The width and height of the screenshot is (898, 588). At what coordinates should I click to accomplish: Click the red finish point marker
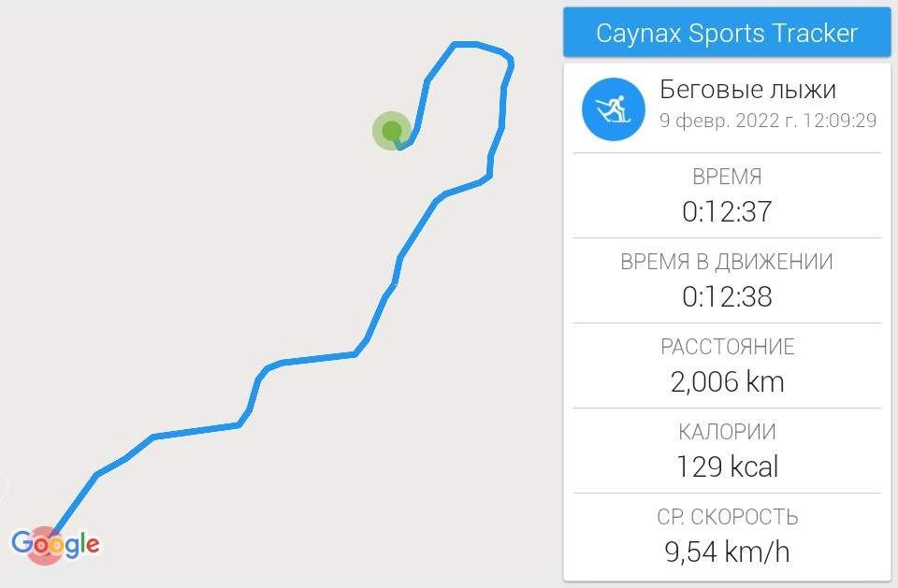(42, 545)
